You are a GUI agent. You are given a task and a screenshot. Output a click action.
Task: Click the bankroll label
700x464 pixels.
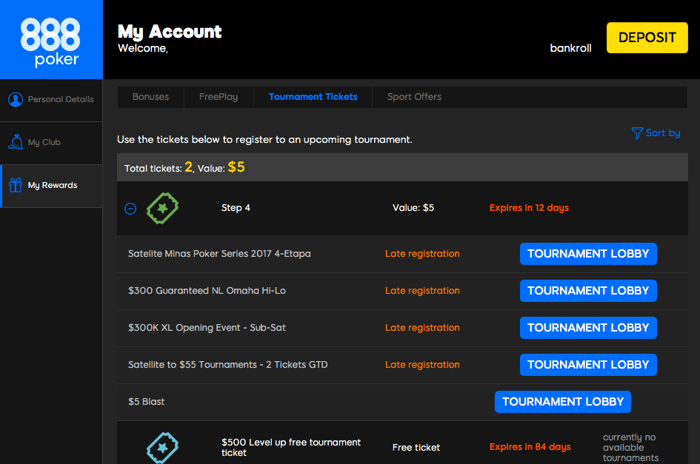click(571, 48)
